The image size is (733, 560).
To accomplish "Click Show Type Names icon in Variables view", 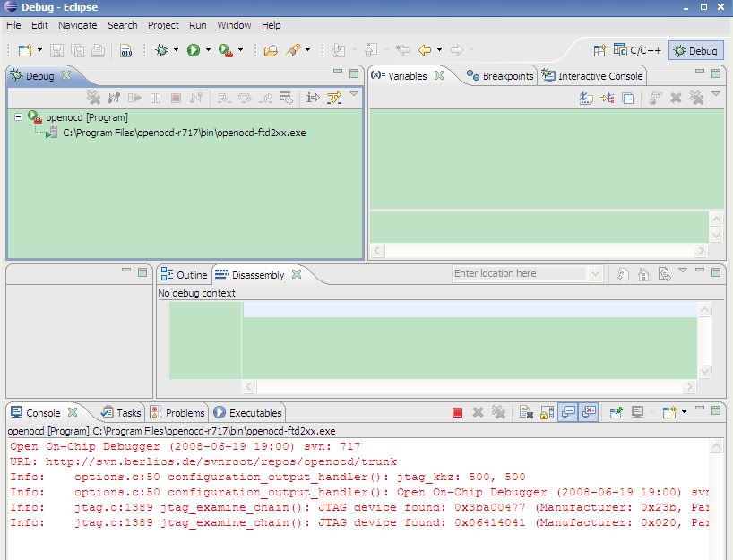I will 586,98.
